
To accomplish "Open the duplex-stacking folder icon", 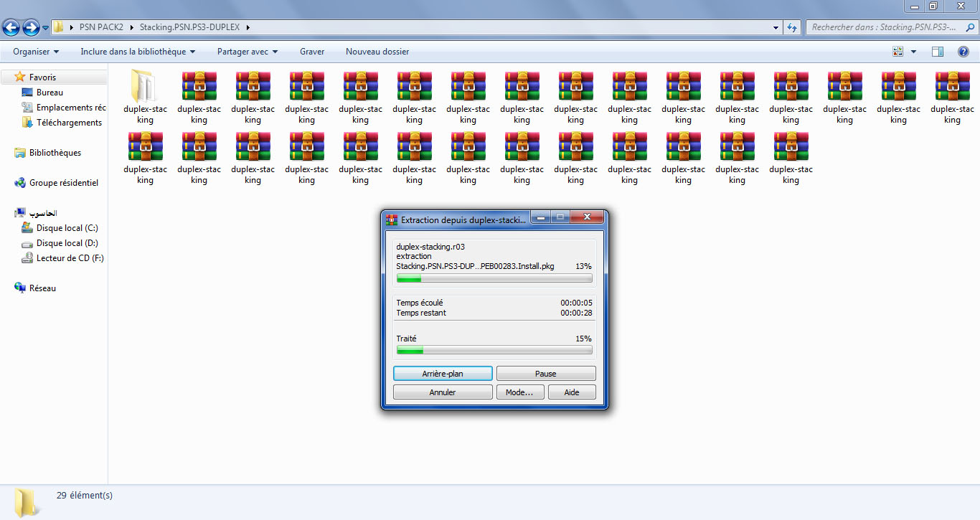I will tap(145, 88).
